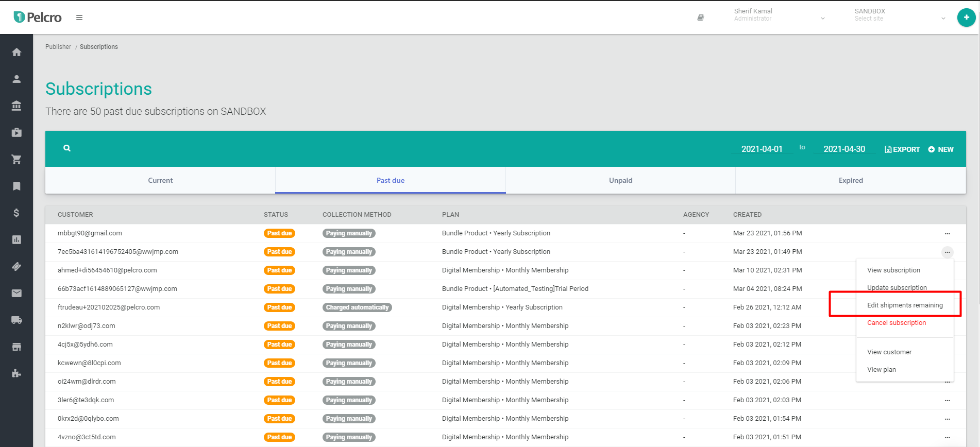Click customer ftrudeau+202102025@pelcro.com
The image size is (980, 447).
point(109,307)
